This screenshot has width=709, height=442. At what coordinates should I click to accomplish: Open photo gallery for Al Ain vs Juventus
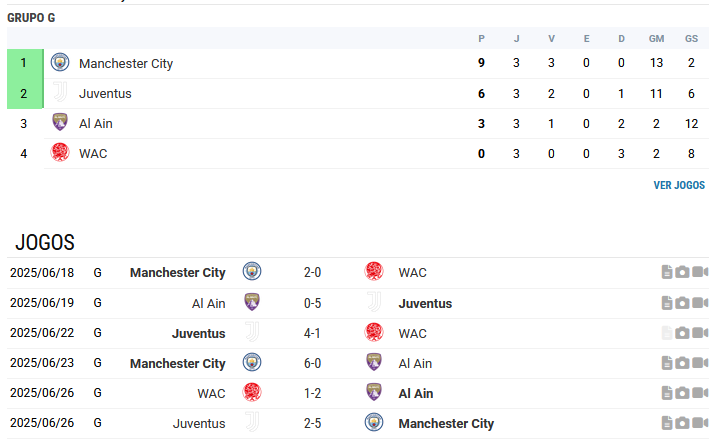coord(682,302)
